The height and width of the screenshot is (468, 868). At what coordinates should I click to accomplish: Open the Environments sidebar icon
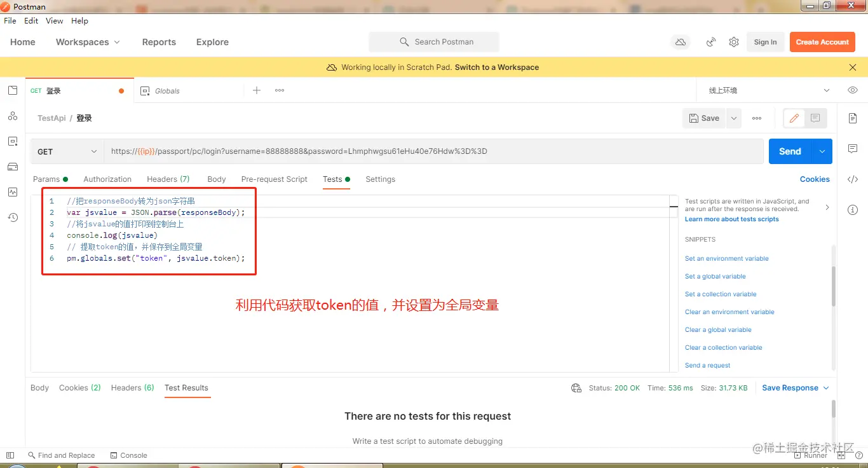[13, 141]
